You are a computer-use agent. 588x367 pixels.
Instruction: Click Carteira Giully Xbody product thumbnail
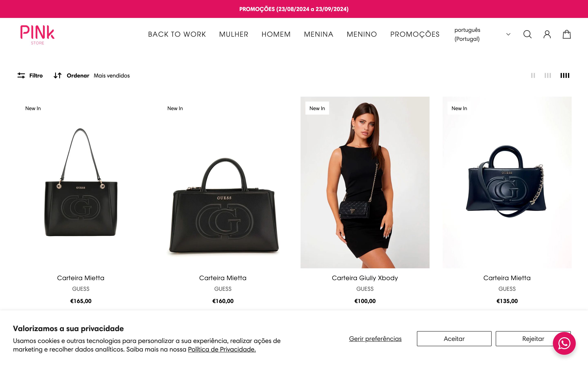point(364,182)
